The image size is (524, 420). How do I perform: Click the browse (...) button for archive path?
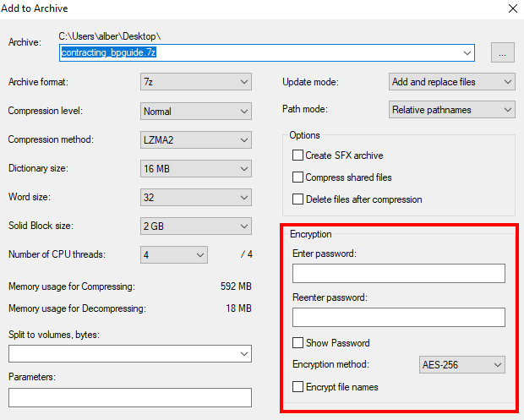[502, 52]
